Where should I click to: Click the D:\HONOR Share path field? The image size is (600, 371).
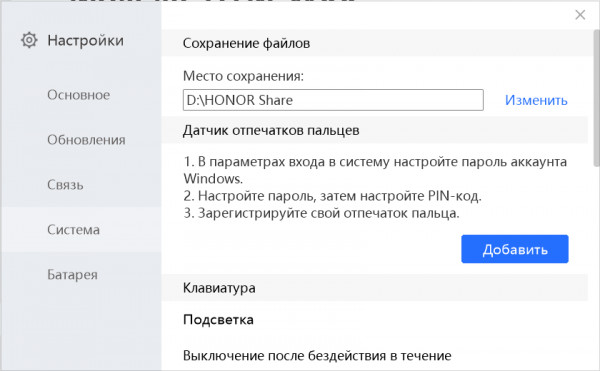(x=333, y=100)
